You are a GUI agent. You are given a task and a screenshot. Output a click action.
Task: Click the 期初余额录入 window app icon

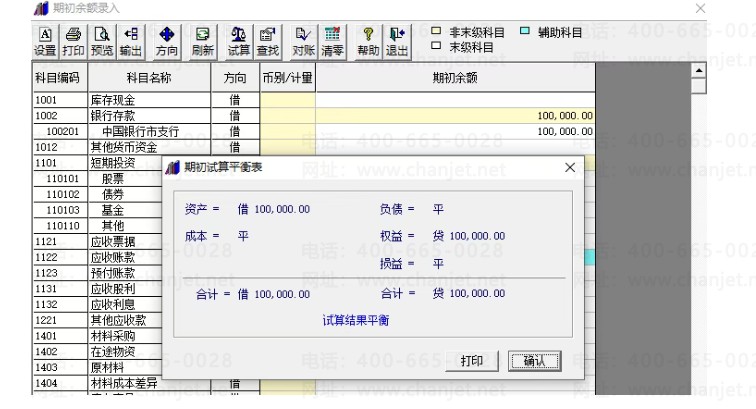(x=41, y=8)
